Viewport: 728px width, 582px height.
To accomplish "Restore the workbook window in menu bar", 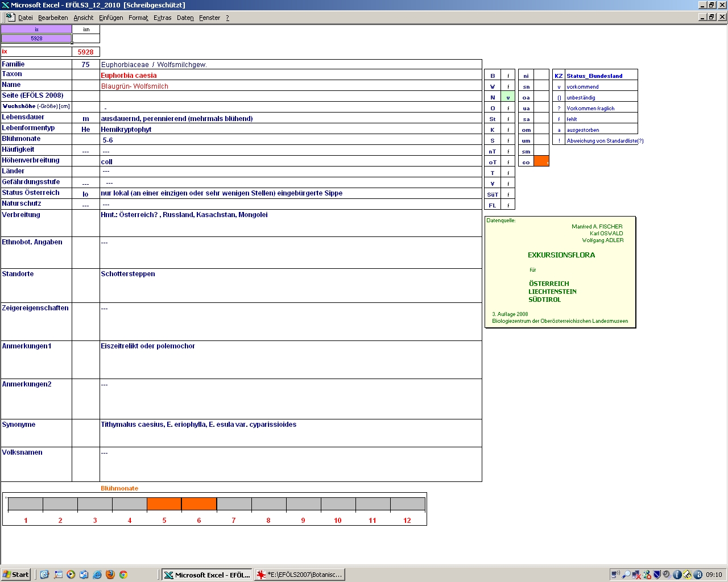I will tap(712, 17).
